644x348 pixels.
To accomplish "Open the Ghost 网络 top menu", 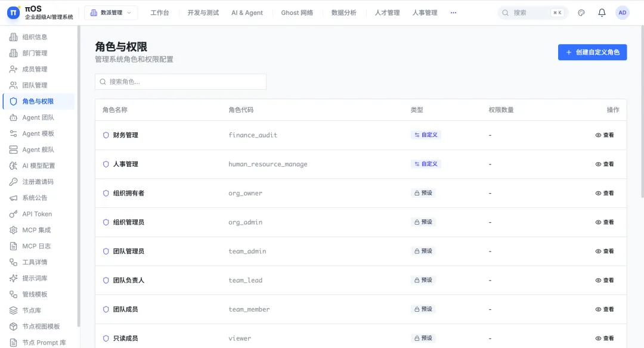I will click(297, 13).
